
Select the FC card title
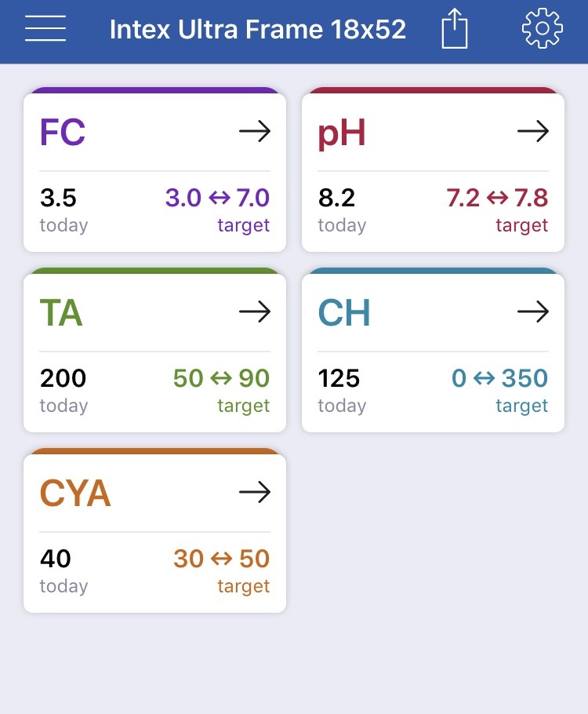click(63, 132)
